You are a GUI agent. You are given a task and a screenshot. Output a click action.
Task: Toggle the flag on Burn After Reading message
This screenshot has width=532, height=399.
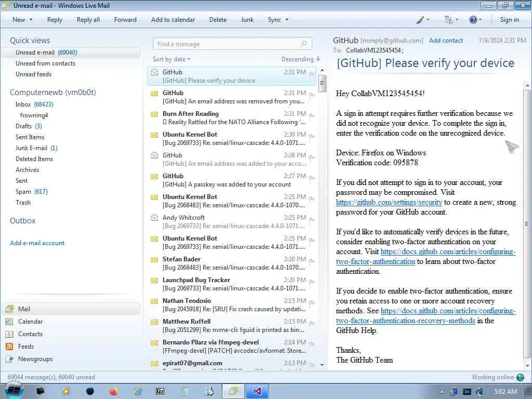click(x=312, y=116)
